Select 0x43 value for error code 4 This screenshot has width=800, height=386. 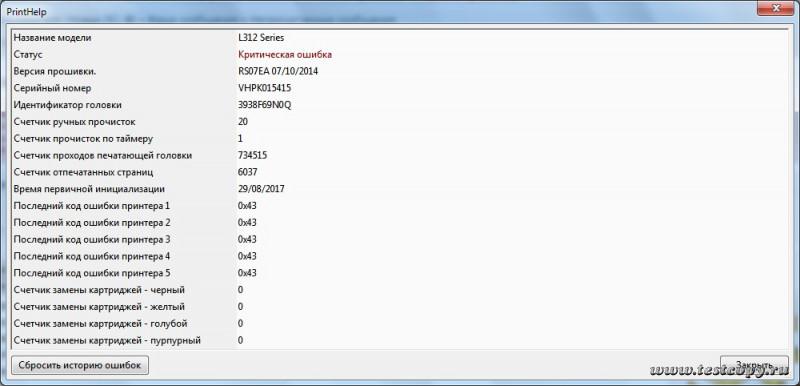[x=247, y=256]
